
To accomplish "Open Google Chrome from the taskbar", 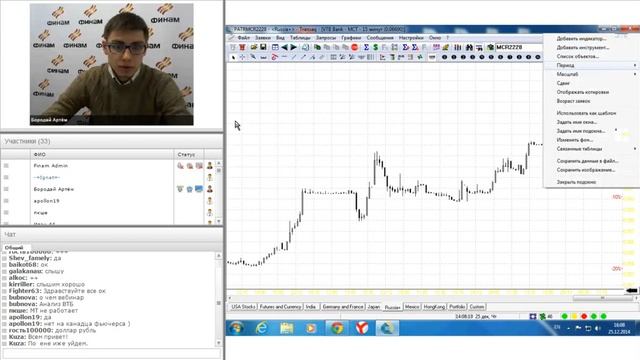I will [337, 328].
